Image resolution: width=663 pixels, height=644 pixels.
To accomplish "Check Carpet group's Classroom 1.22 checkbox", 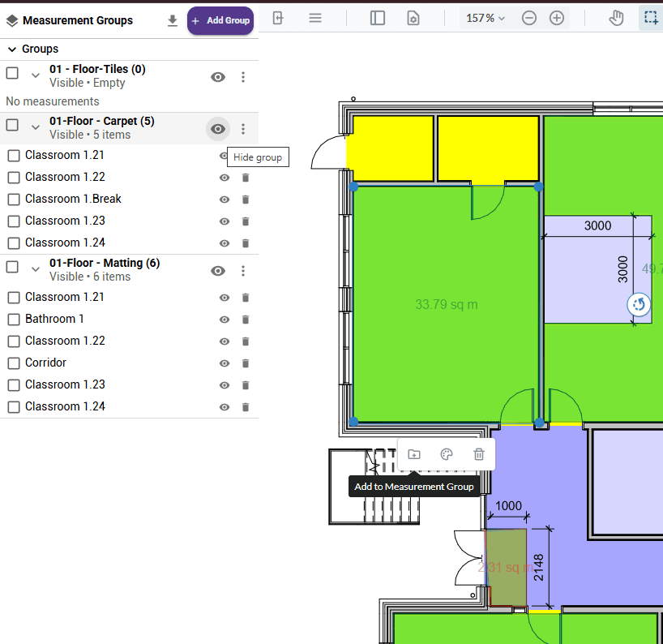I will tap(14, 178).
